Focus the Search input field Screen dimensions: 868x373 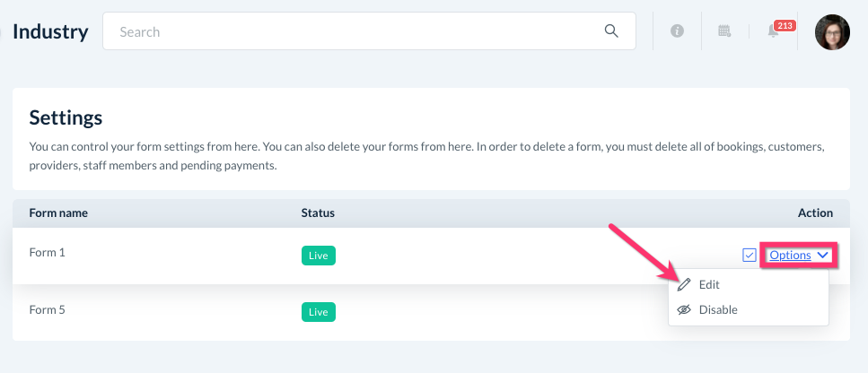click(x=359, y=31)
